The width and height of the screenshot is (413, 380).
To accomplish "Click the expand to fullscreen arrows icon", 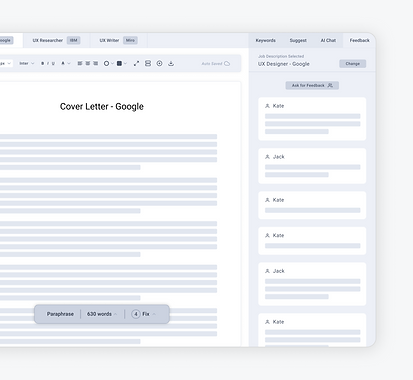I will coord(136,63).
